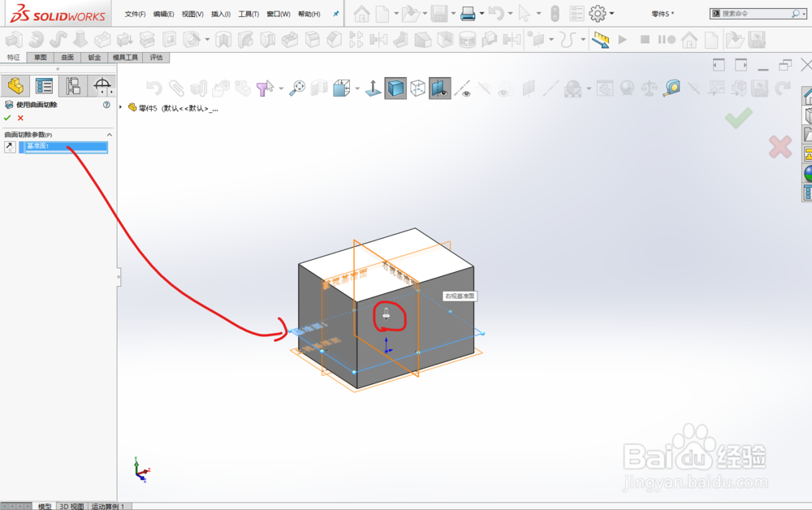Screen dimensions: 812x510
Task: Expand the 零件5 flyout tree node
Action: coord(121,107)
